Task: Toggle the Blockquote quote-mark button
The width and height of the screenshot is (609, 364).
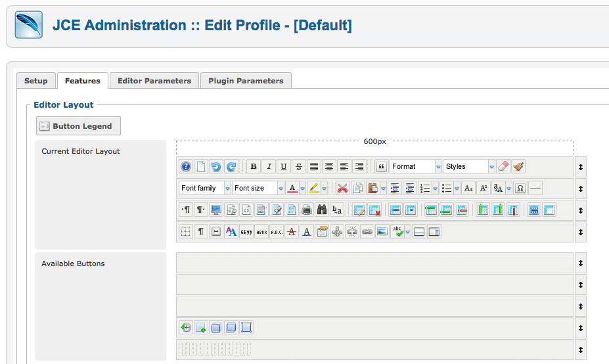Action: [x=382, y=167]
